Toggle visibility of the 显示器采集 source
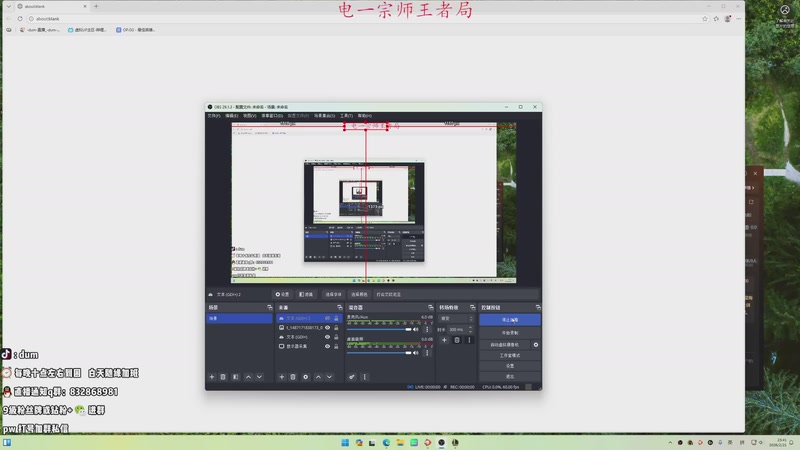 327,345
